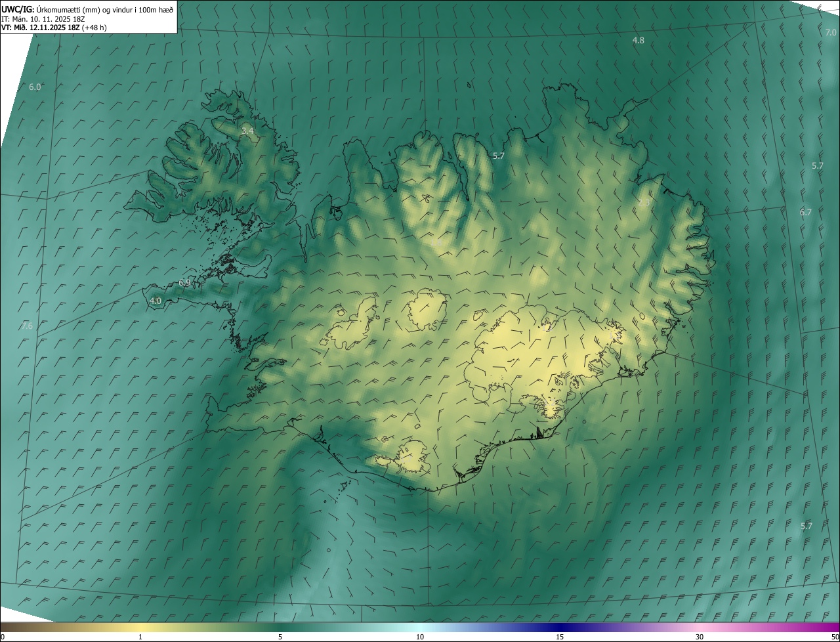The height and width of the screenshot is (642, 840).
Task: Click the 6.7 value label on the map
Action: pos(805,212)
